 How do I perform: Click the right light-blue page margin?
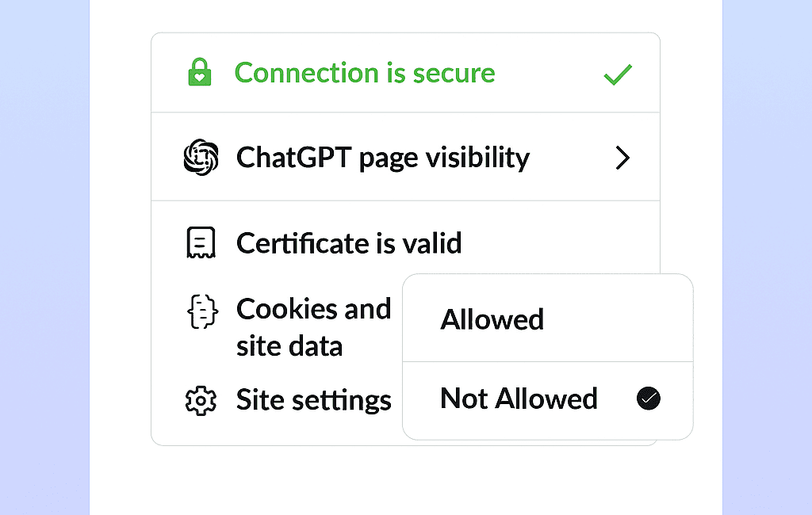tap(767, 257)
